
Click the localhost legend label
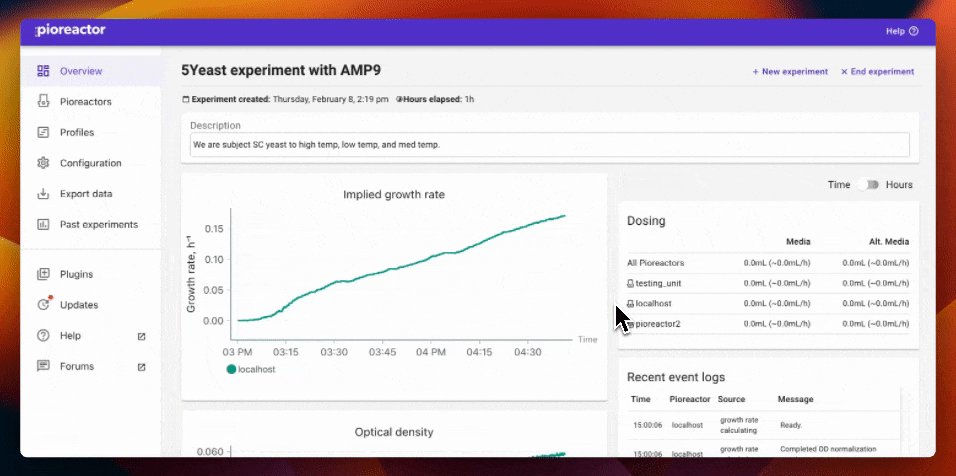point(257,369)
